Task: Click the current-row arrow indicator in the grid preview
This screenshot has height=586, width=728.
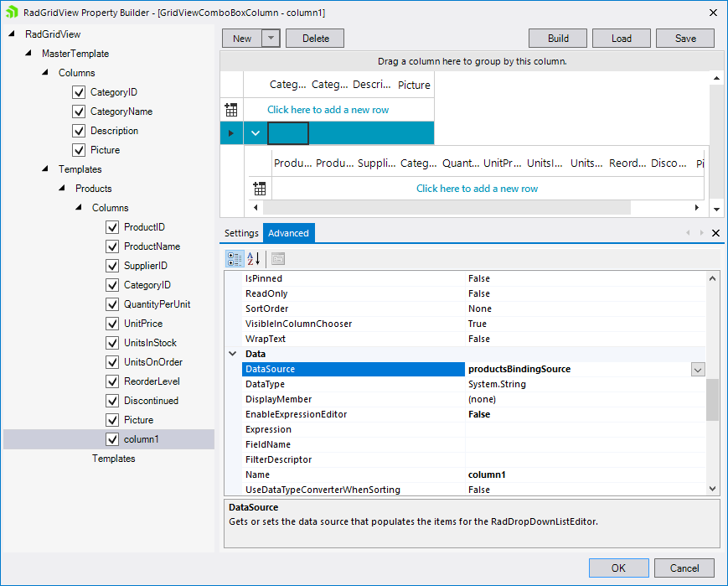Action: point(230,133)
